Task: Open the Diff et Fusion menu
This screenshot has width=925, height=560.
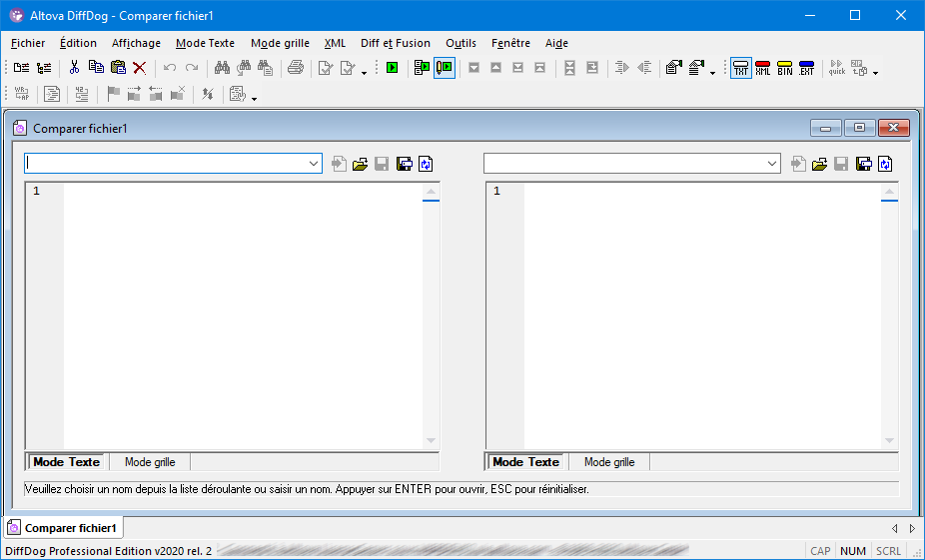Action: click(396, 43)
